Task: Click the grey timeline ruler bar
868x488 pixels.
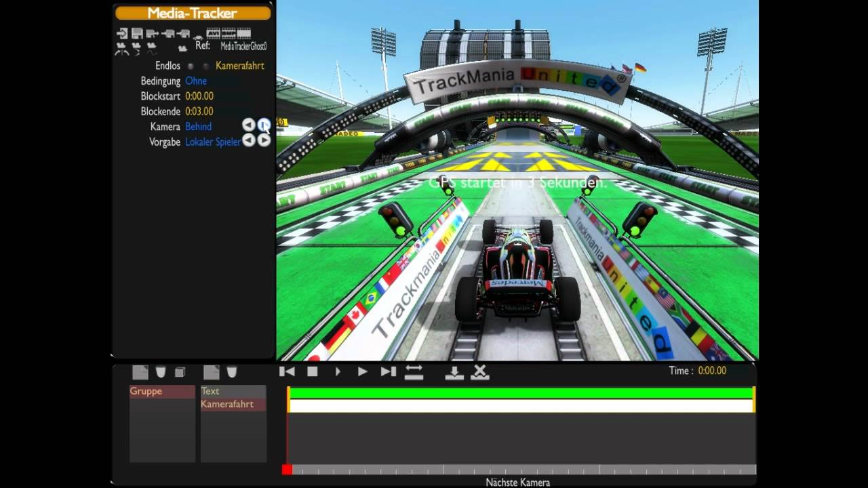Action: 524,469
